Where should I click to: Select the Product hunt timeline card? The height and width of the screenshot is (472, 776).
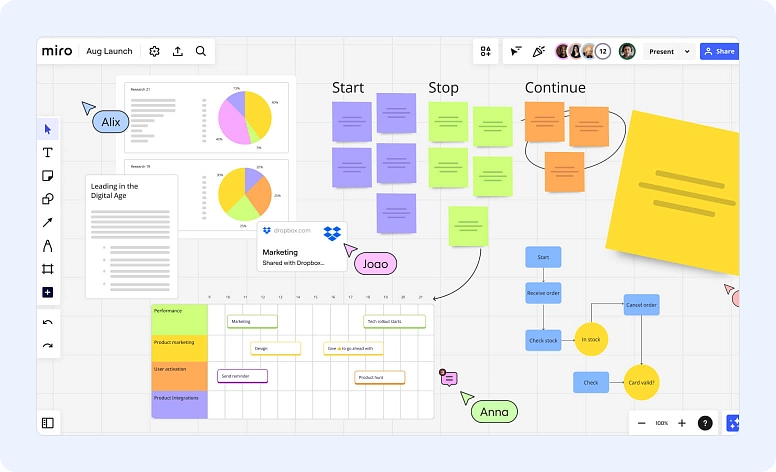(380, 378)
